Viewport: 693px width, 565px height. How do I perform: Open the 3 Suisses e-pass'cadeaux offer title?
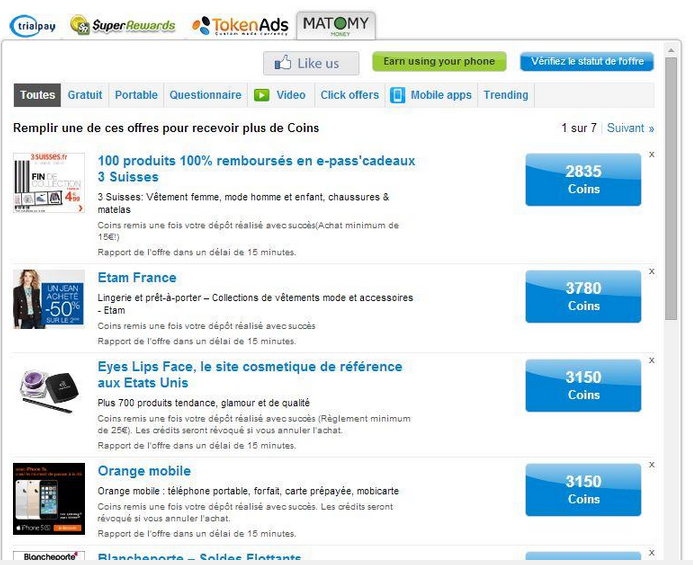pyautogui.click(x=256, y=169)
